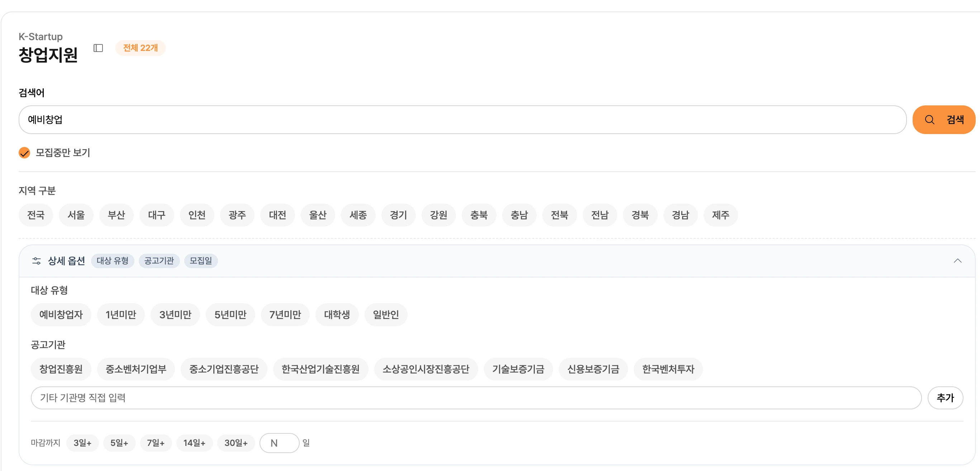Click the 추가 add button
This screenshot has height=471, width=980.
[945, 398]
